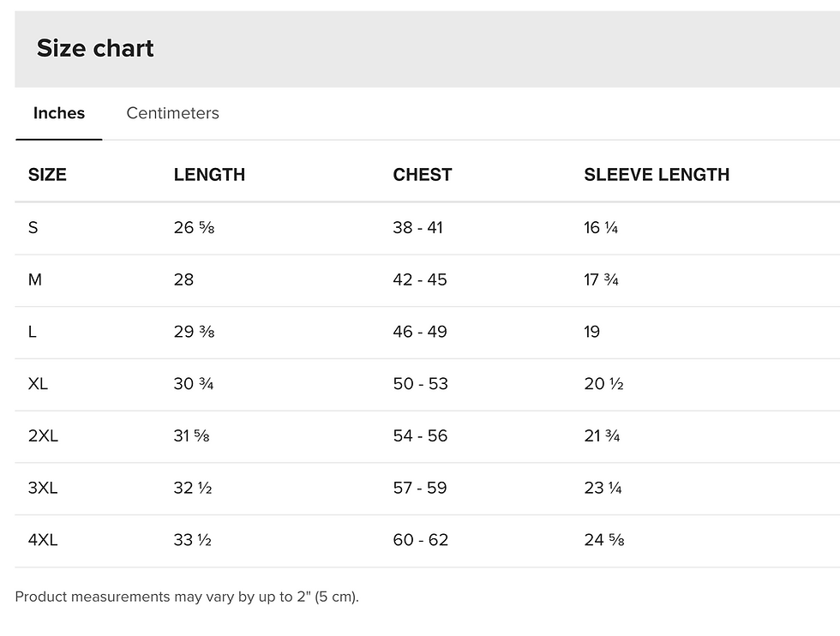Select the S size row label
The image size is (840, 636).
(x=33, y=228)
